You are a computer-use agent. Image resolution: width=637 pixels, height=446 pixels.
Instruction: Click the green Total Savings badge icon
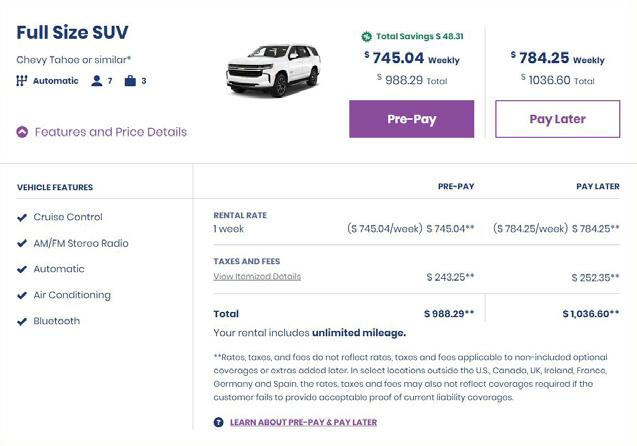367,37
